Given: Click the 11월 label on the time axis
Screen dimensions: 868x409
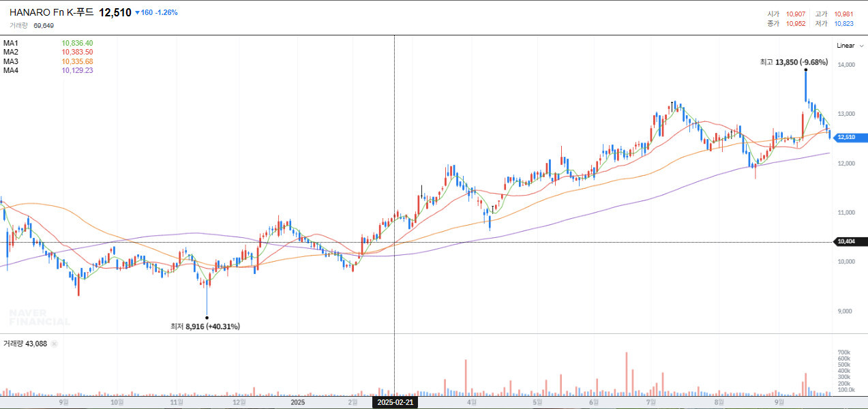Looking at the screenshot, I should (x=177, y=402).
